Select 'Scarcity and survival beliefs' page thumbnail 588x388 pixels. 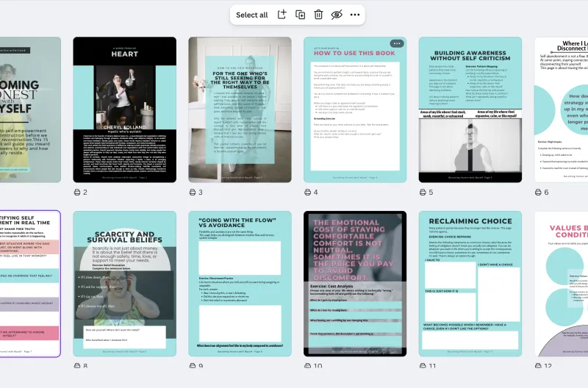click(x=124, y=284)
